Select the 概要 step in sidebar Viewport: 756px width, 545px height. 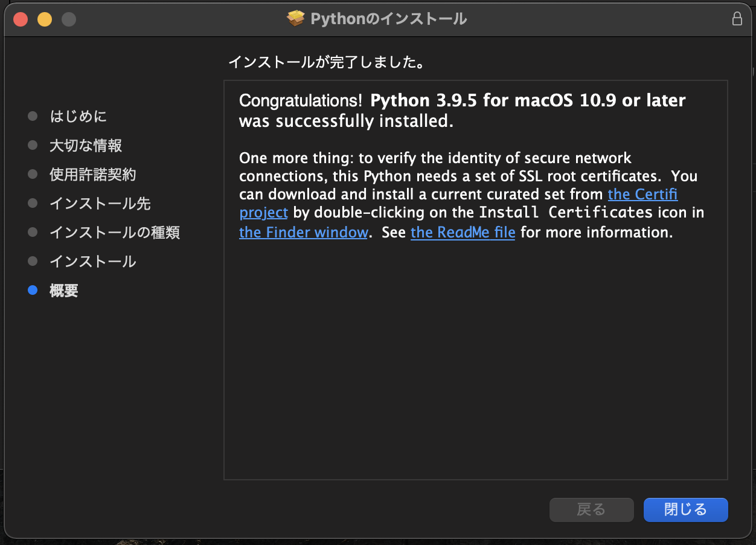tap(64, 291)
